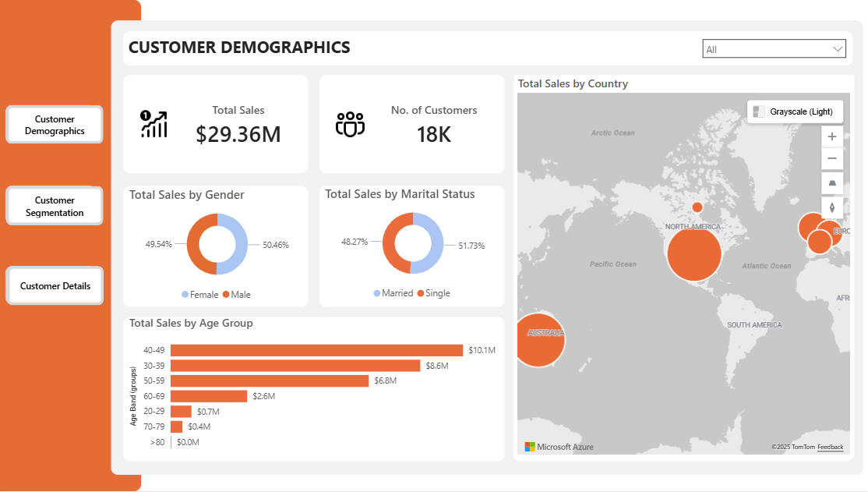Screen dimensions: 868x492
Task: Click the Microsoft Azure logo
Action: tap(559, 447)
